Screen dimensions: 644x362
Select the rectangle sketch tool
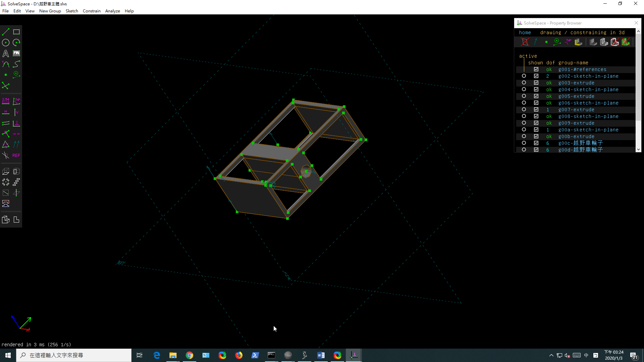click(16, 32)
